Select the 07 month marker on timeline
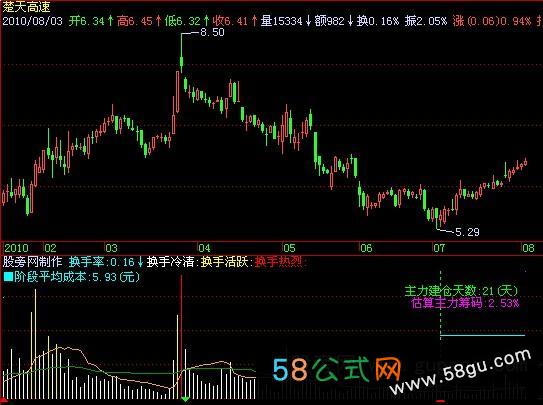Image resolution: width=543 pixels, height=405 pixels. 439,248
